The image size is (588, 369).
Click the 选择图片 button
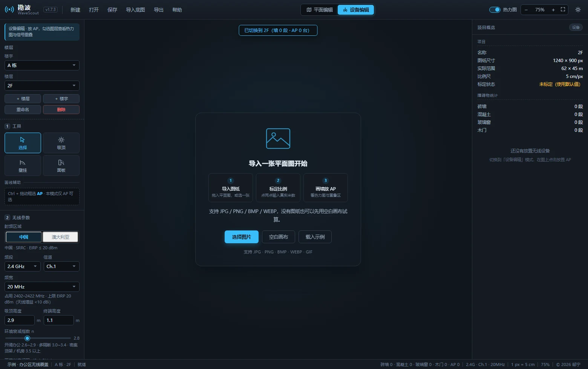pyautogui.click(x=242, y=237)
